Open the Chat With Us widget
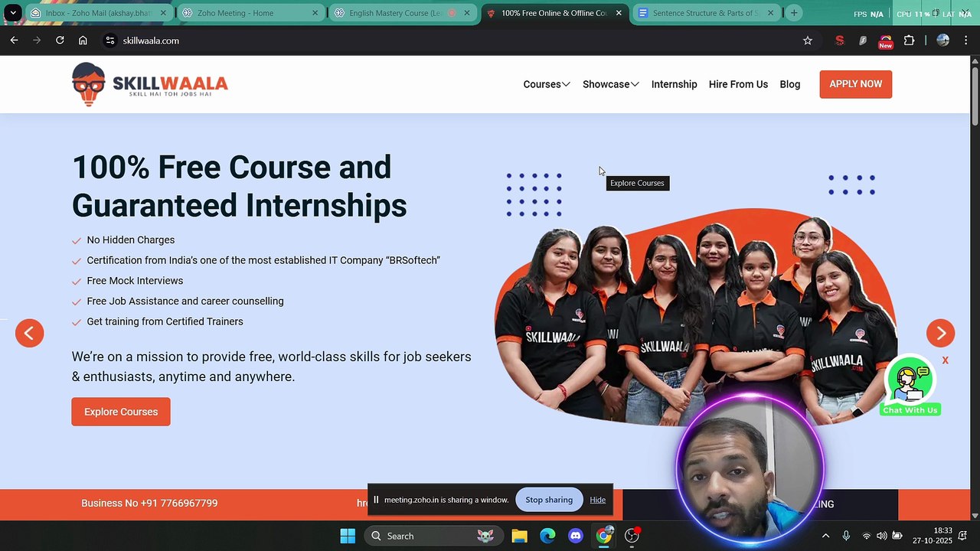 910,386
